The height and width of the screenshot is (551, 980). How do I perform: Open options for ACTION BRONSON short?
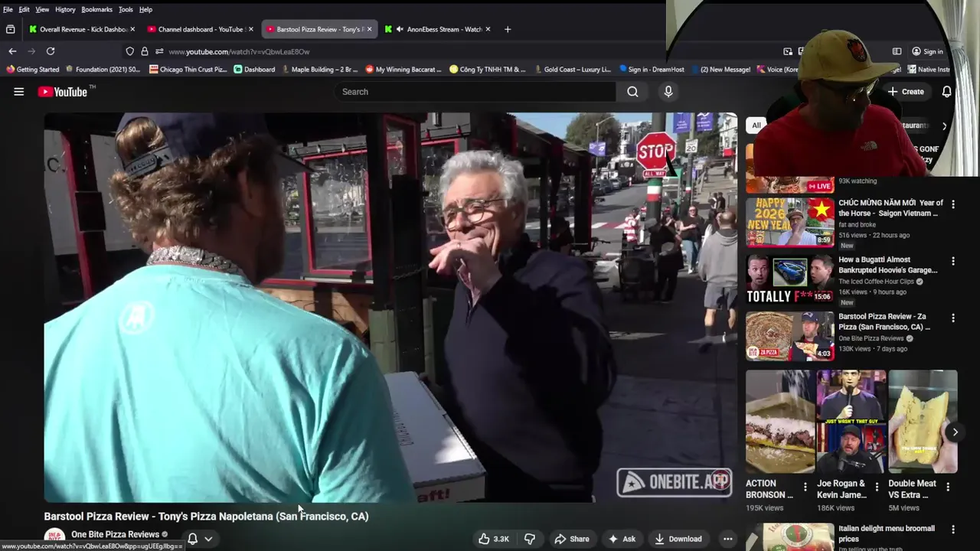(x=805, y=487)
